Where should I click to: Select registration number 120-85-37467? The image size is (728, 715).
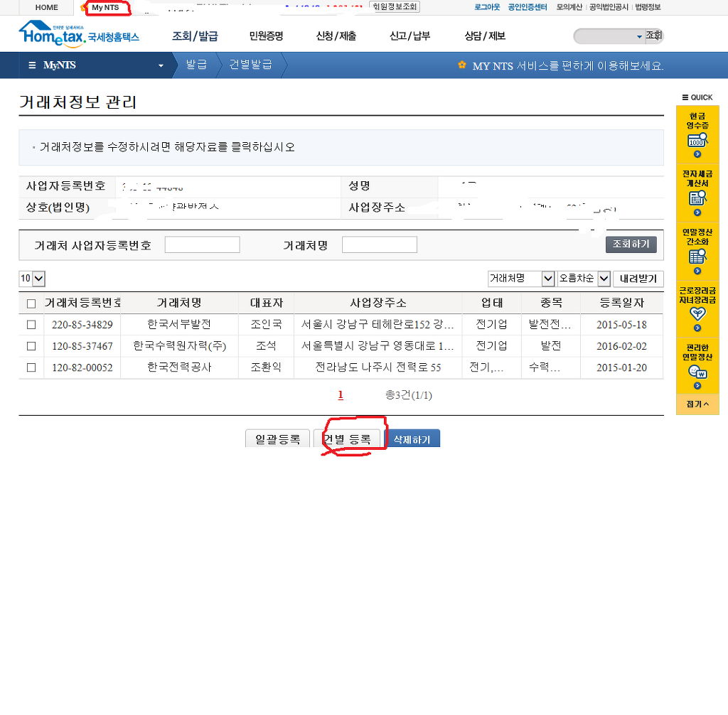82,346
